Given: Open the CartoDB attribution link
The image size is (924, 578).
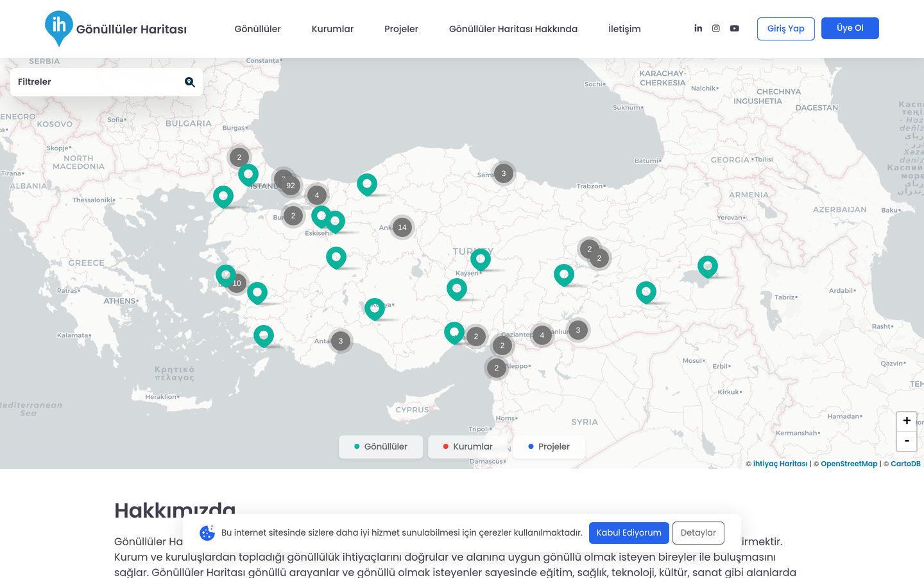Looking at the screenshot, I should point(905,464).
